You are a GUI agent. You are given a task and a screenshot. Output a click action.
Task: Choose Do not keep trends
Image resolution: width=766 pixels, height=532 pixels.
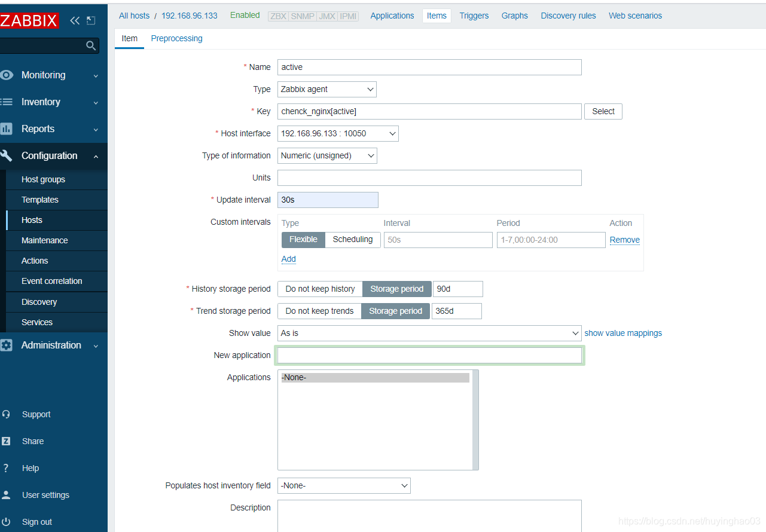click(x=319, y=311)
